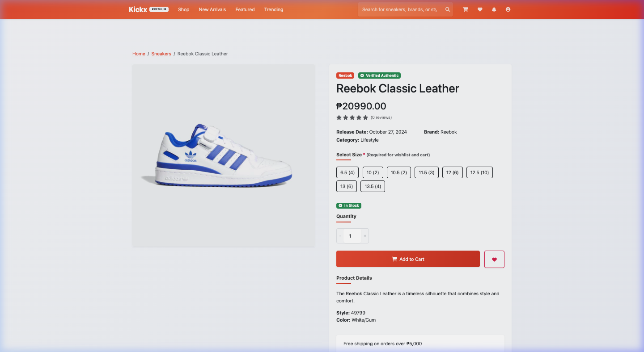Follow the Home breadcrumb link
The height and width of the screenshot is (352, 644).
(x=139, y=54)
